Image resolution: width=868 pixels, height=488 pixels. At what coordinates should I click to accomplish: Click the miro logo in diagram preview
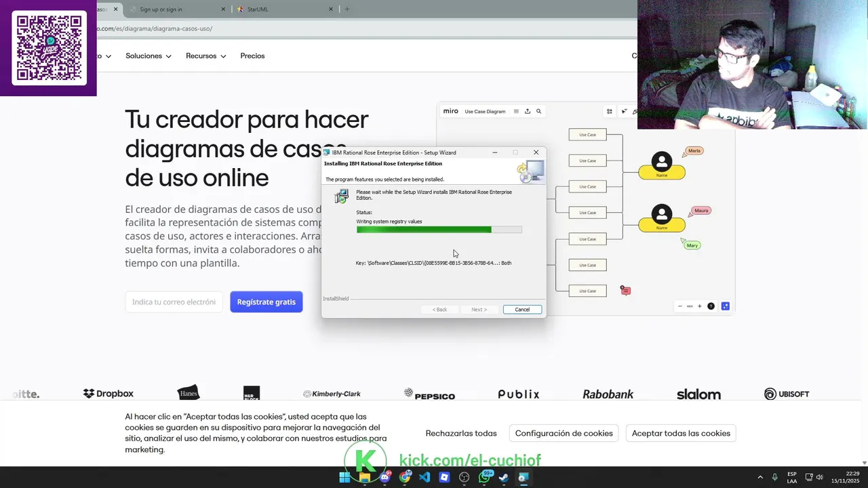(x=450, y=111)
